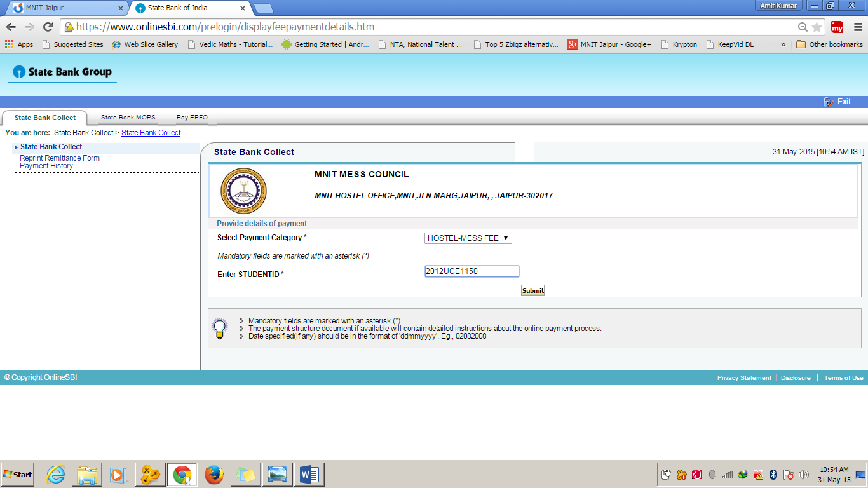Launch Internet Explorer from the taskbar
Image resolution: width=868 pixels, height=488 pixels.
(56, 475)
